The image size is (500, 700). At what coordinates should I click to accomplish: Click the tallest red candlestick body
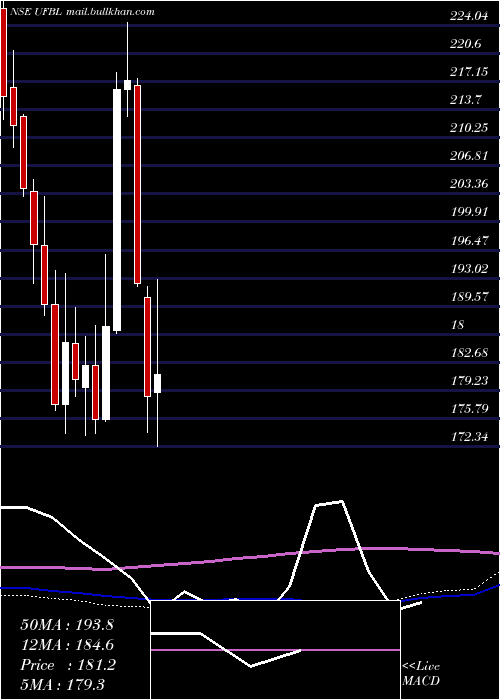point(138,184)
